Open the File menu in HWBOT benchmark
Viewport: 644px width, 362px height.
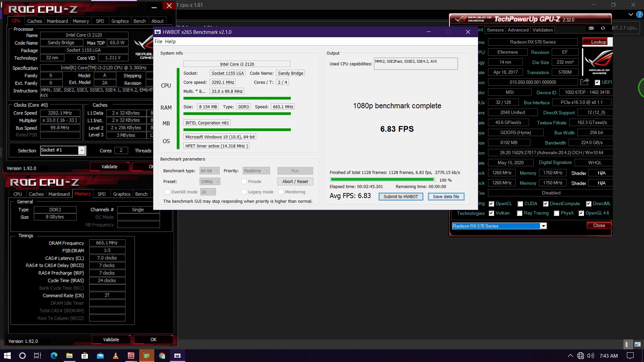pos(158,42)
